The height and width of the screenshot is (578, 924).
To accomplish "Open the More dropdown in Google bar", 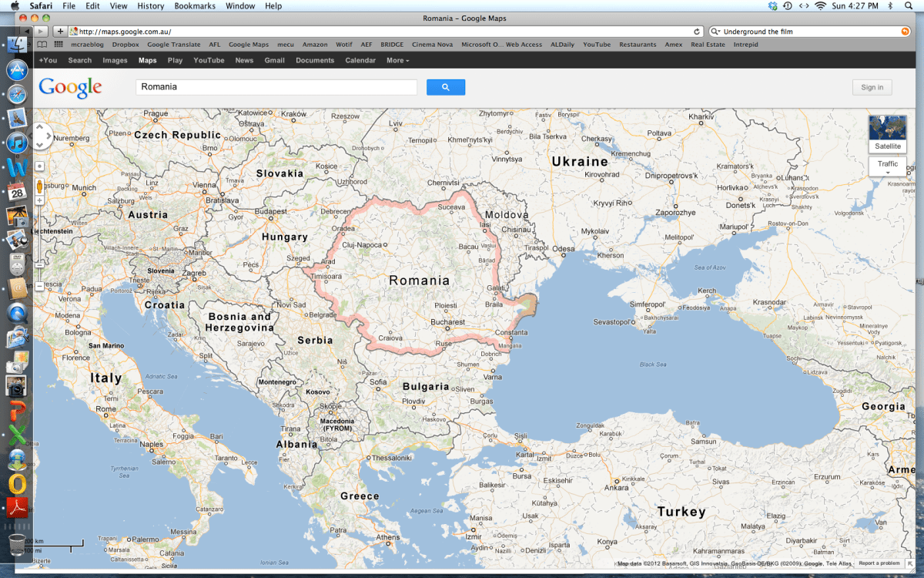I will click(397, 60).
